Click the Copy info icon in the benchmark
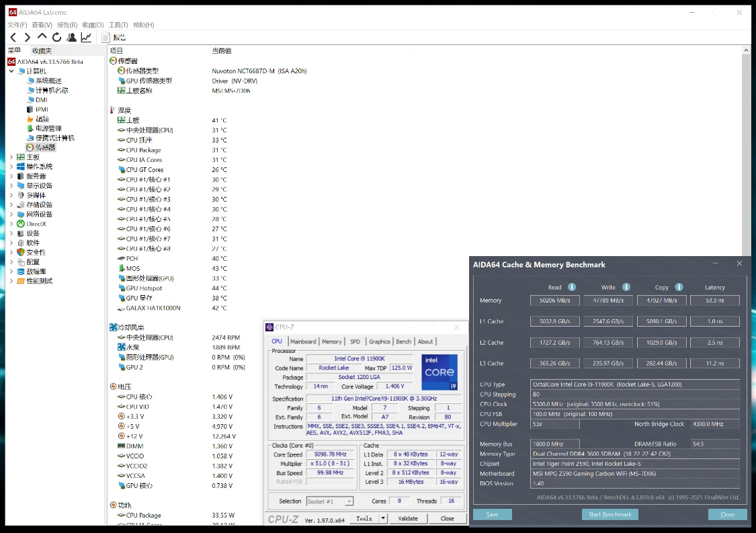 (679, 287)
